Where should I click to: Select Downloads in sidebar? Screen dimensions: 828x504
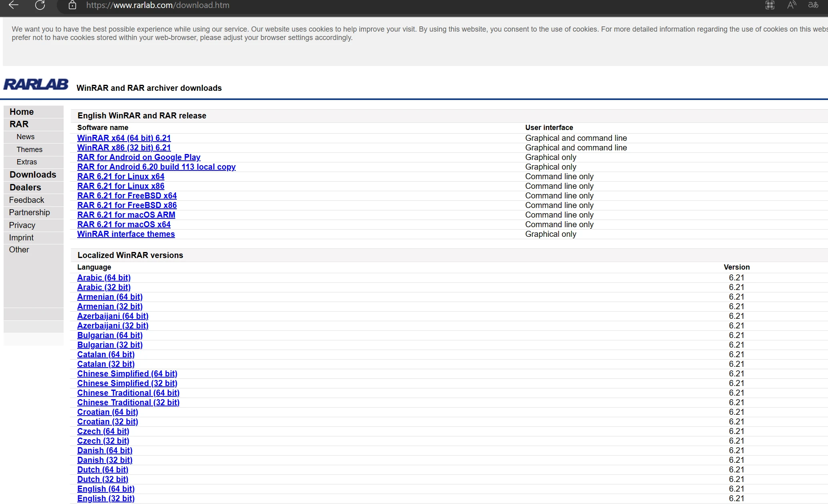tap(33, 174)
